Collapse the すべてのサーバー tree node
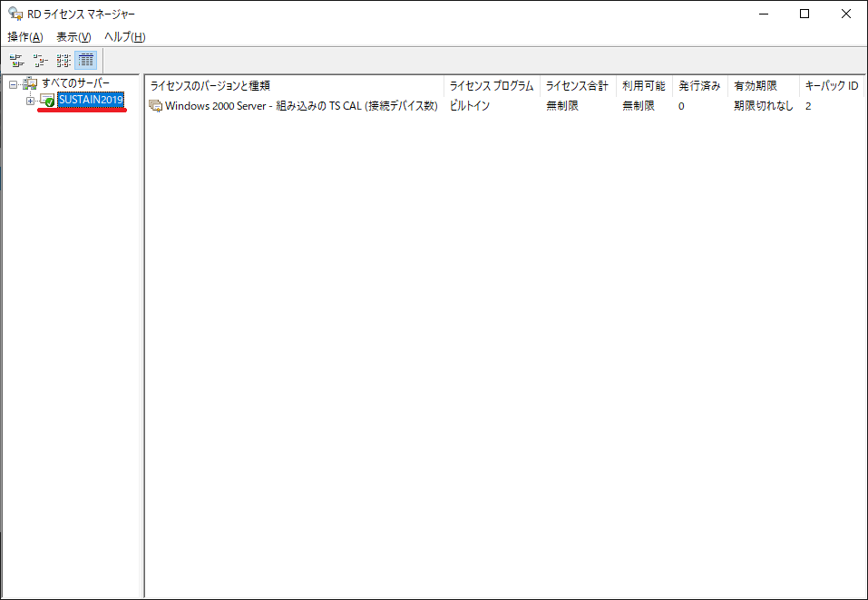Image resolution: width=868 pixels, height=600 pixels. pyautogui.click(x=14, y=84)
